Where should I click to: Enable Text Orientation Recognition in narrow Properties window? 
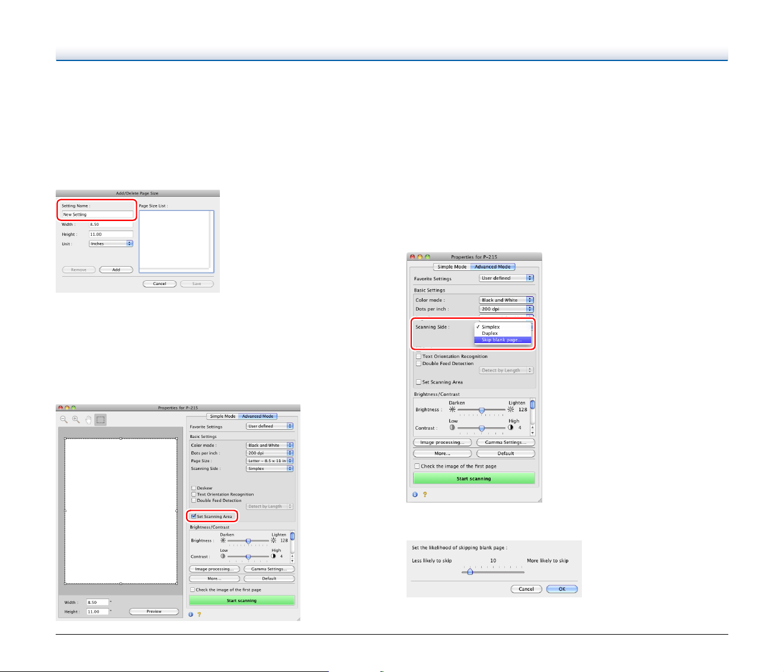pos(418,356)
